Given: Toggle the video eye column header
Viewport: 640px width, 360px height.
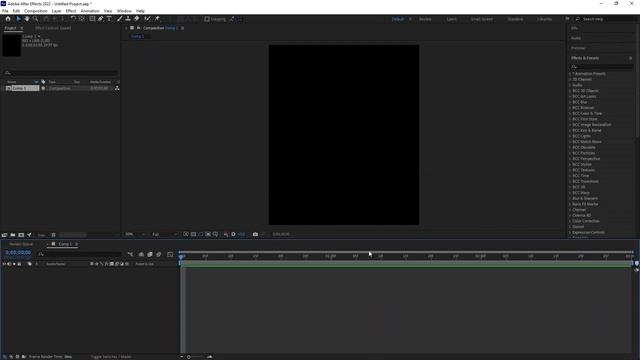Looking at the screenshot, I should (x=4, y=264).
